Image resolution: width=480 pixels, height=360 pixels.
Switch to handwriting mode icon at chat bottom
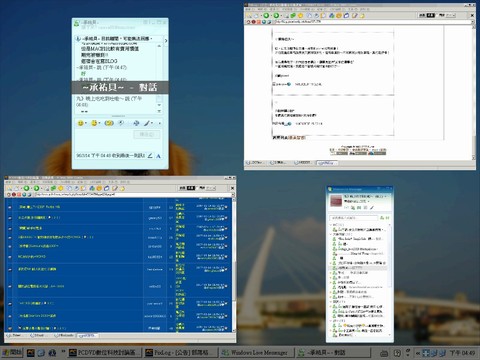(150, 156)
